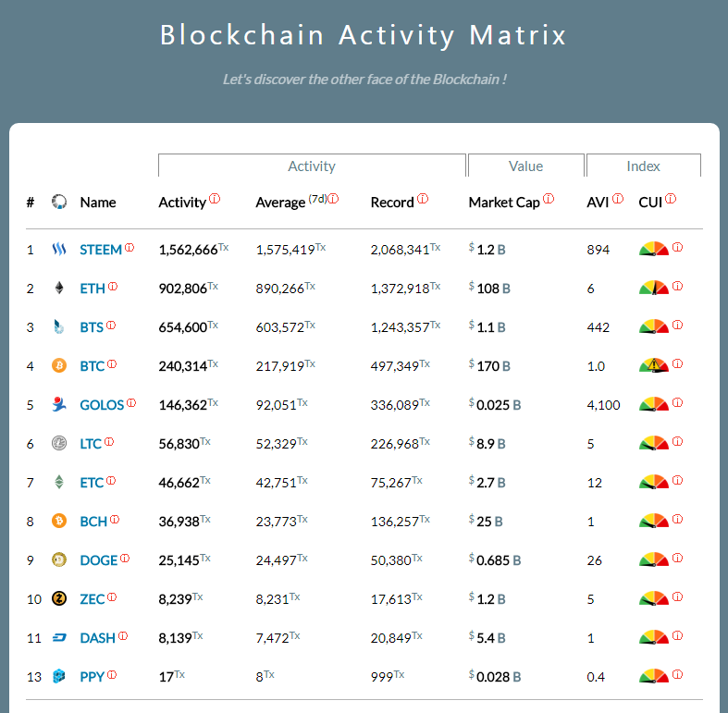Screen dimensions: 728x713
Task: Click DOGE market cap $0.685 B
Action: tap(495, 560)
